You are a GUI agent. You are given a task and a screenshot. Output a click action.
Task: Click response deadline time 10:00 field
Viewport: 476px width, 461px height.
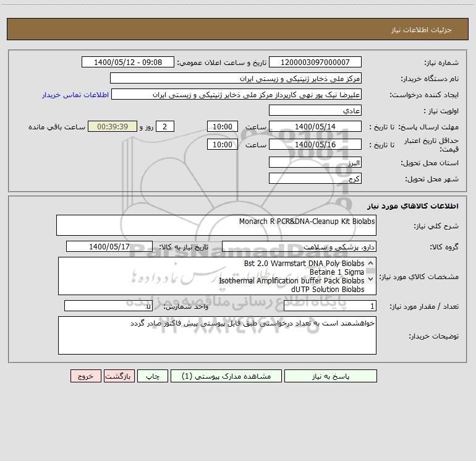pyautogui.click(x=222, y=126)
